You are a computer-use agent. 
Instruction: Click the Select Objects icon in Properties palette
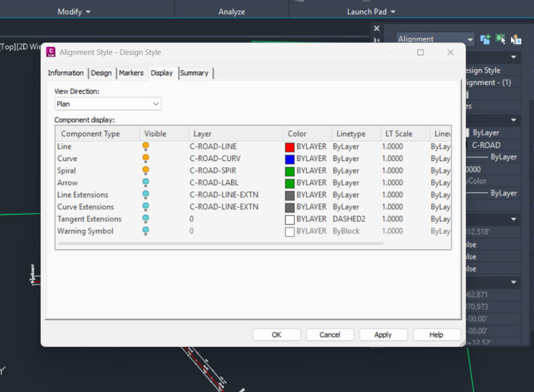(x=501, y=39)
